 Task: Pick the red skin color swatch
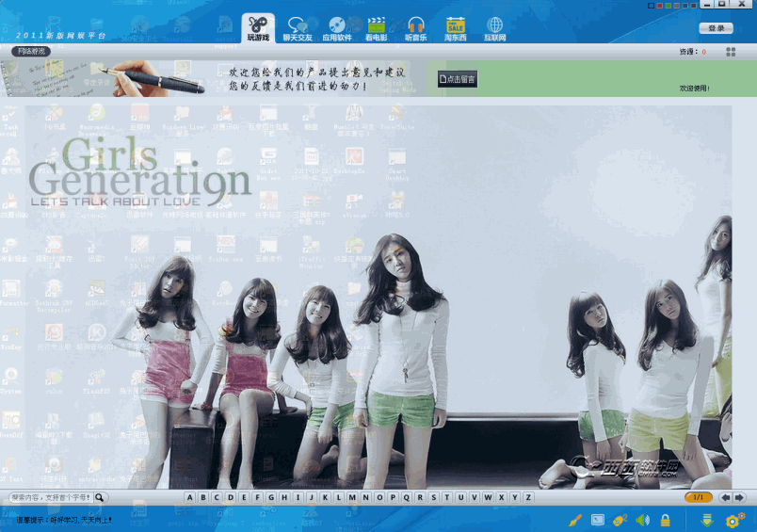tap(659, 6)
